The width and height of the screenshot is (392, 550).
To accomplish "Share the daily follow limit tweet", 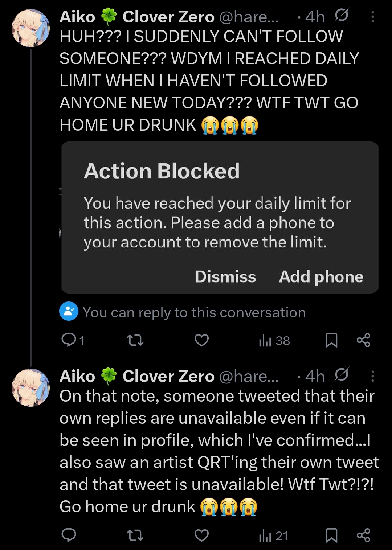I will [363, 340].
